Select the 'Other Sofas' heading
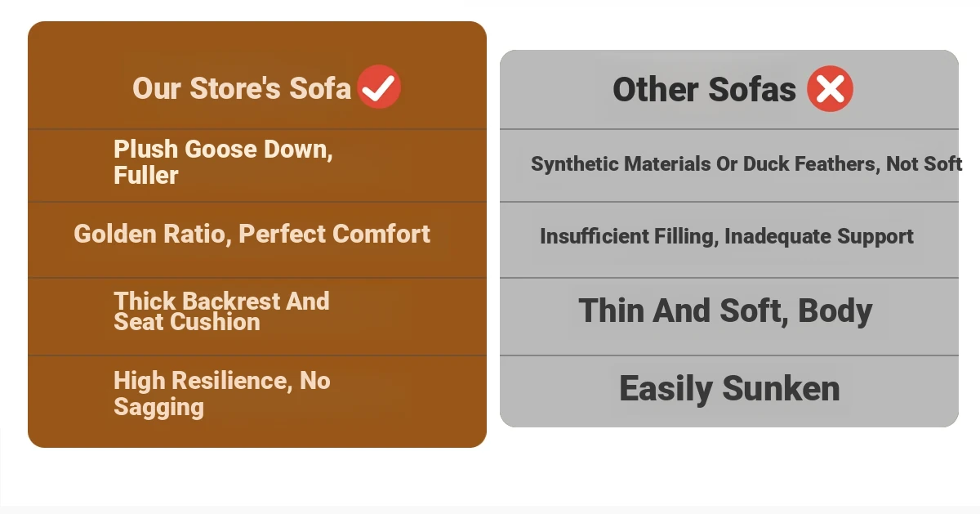Viewport: 980px width, 514px height. pos(704,90)
